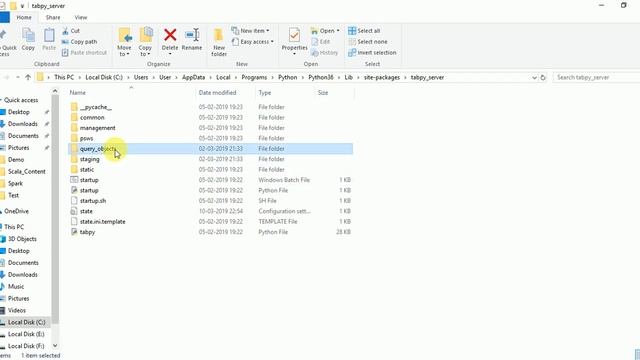Refresh the current folder view
Image resolution: width=640 pixels, height=360 pixels.
(543, 77)
